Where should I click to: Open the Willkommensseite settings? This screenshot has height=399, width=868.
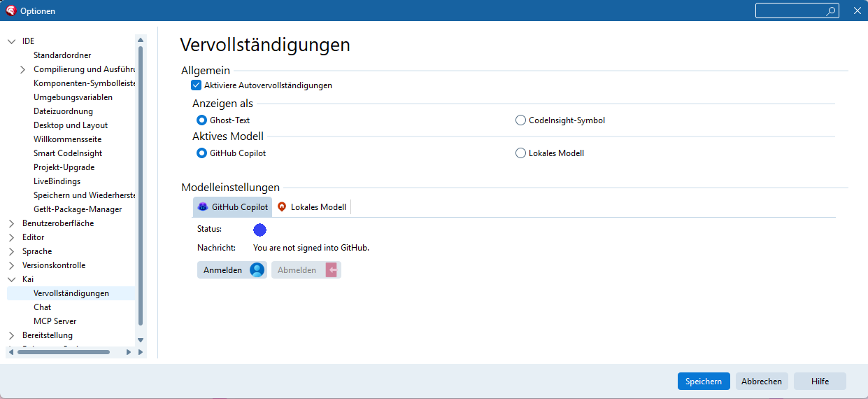click(67, 139)
